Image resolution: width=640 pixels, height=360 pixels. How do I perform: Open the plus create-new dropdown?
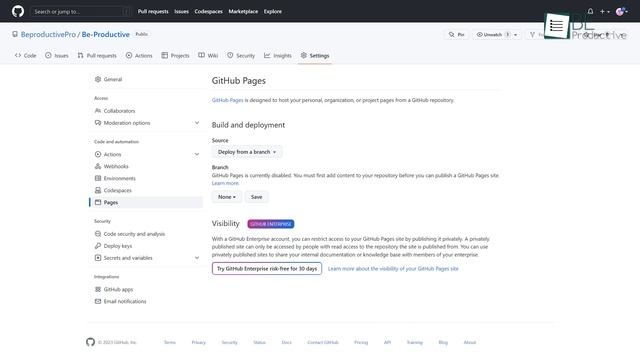(604, 11)
